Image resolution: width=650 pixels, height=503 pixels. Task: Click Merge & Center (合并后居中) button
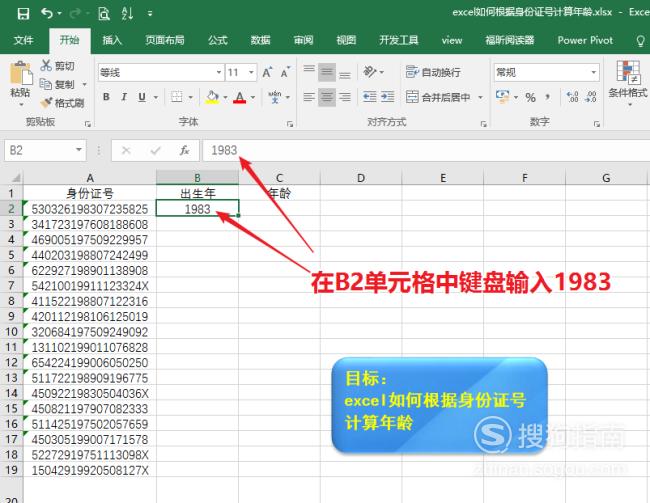[x=438, y=97]
